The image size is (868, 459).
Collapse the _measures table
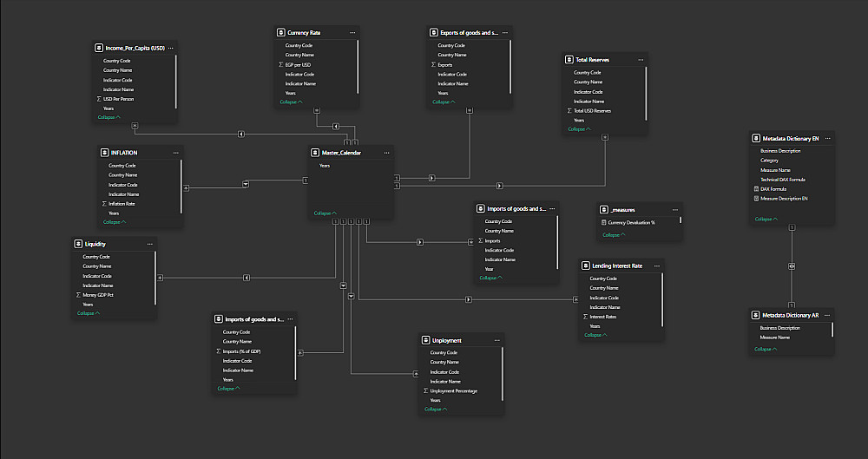[x=614, y=235]
